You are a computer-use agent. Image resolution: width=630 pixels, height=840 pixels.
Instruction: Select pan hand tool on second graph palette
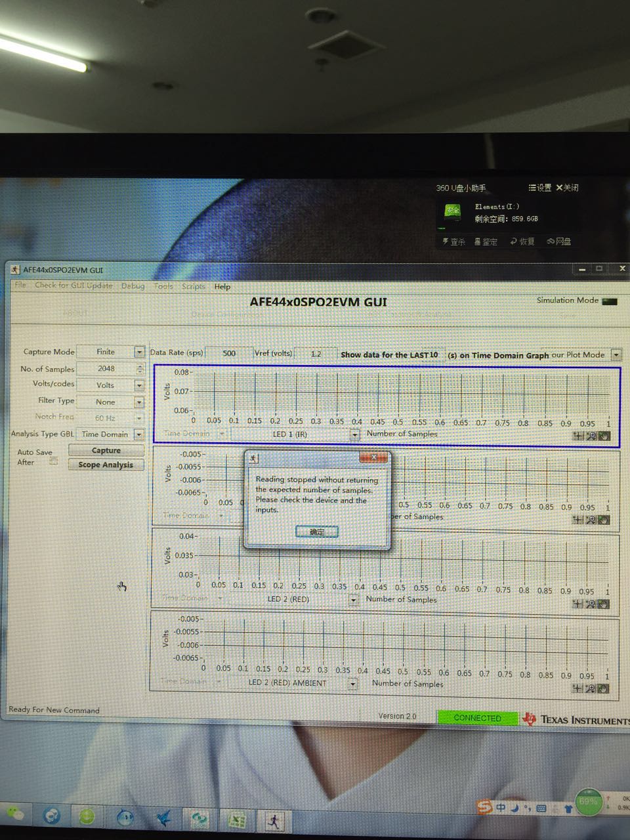[604, 520]
